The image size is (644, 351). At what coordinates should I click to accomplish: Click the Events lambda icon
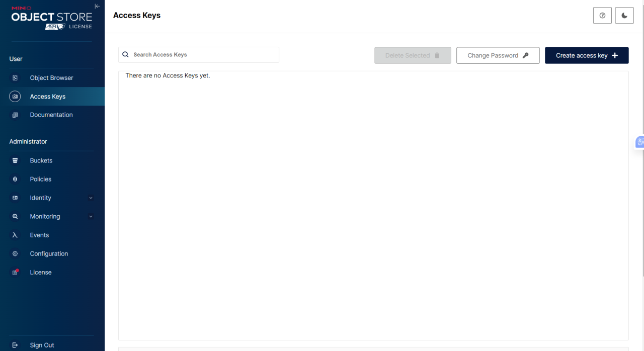[x=15, y=235]
